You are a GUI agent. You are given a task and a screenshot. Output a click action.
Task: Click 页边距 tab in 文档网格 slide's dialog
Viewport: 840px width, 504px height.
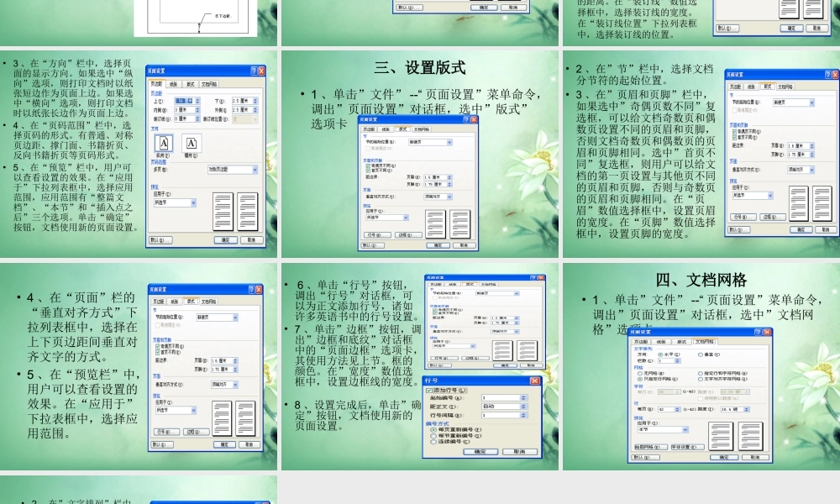pyautogui.click(x=641, y=342)
